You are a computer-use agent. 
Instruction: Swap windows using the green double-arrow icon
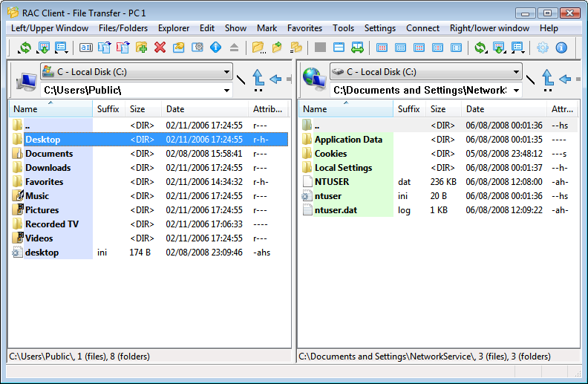pyautogui.click(x=357, y=48)
